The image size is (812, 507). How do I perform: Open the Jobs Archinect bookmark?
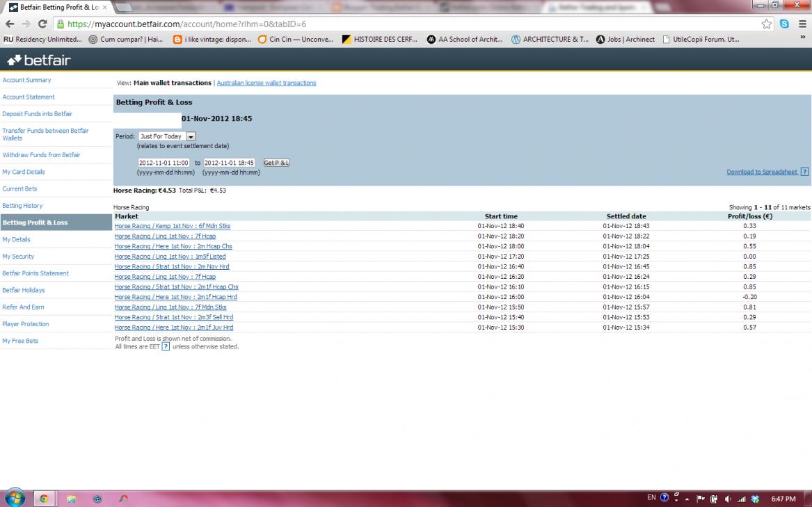coord(625,40)
